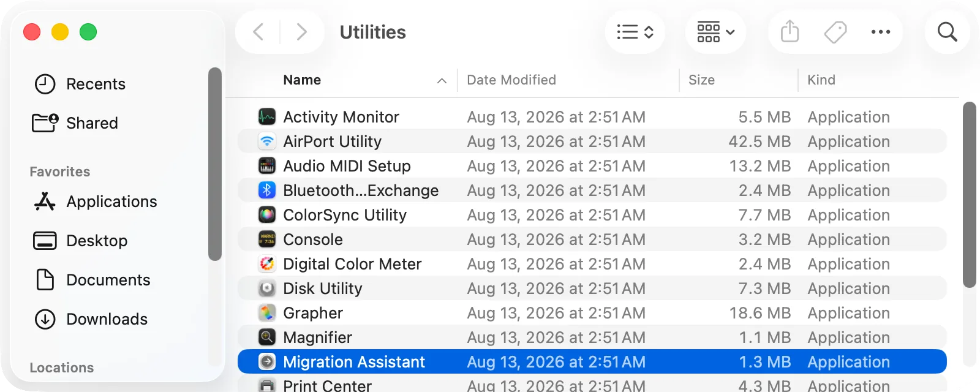
Task: Click the Digital Color Meter icon
Action: tap(266, 263)
